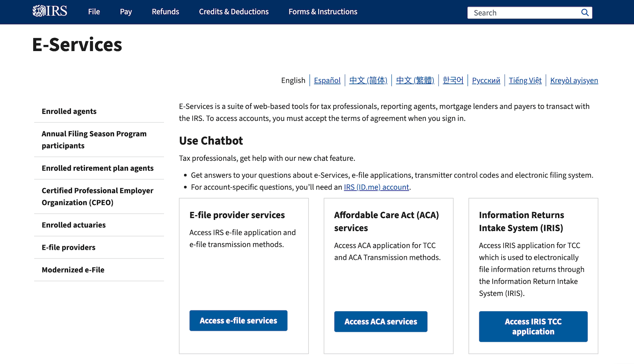634x364 pixels.
Task: Open Enrolled retirement plan agents
Action: pyautogui.click(x=97, y=168)
